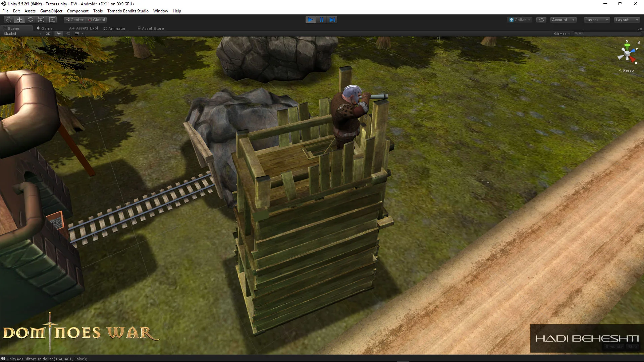644x362 pixels.
Task: Select the Rotate tool
Action: point(30,20)
